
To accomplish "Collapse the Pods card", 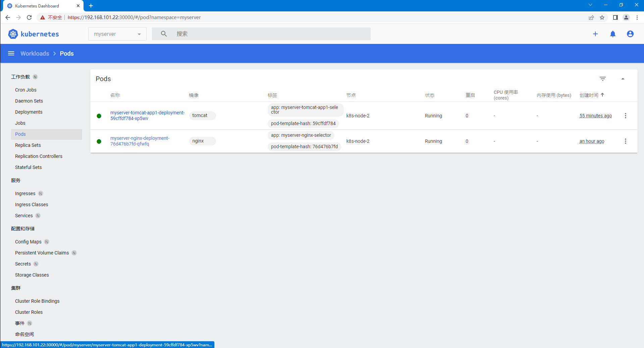I will coord(623,79).
